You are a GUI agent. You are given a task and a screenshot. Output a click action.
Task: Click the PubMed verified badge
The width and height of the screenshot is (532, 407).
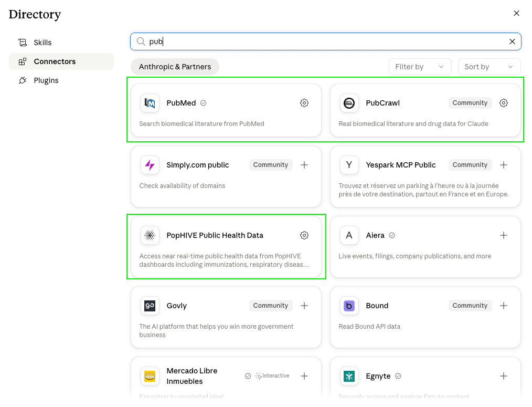[x=203, y=103]
